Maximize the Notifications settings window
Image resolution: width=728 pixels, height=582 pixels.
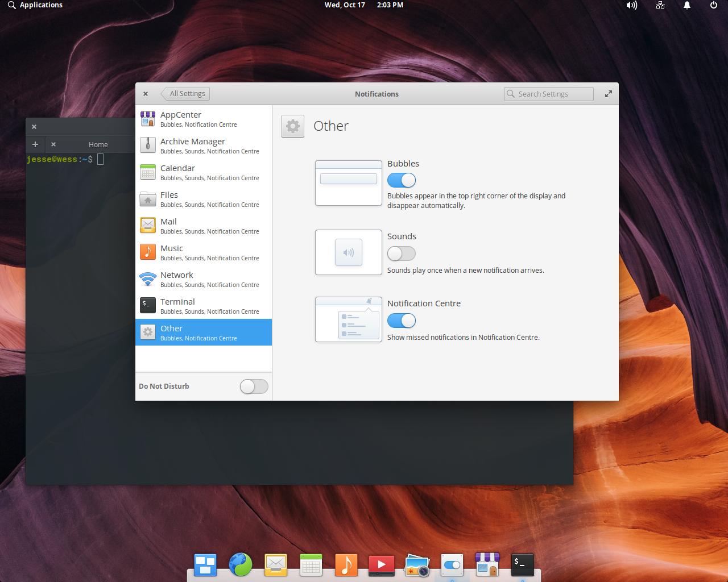(x=609, y=94)
